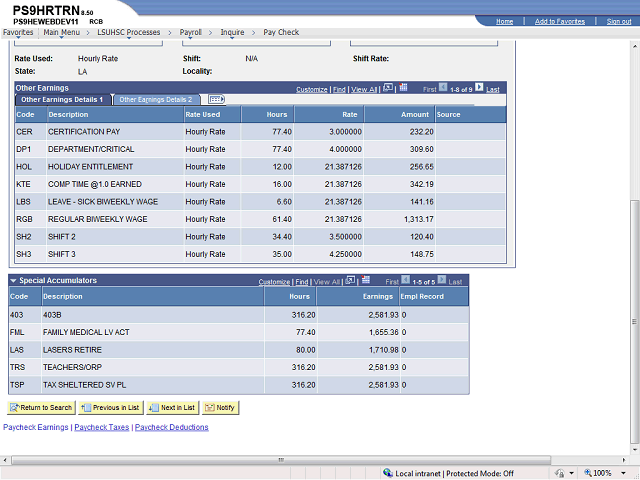Click View All link in Other Earnings
The image size is (640, 480).
coord(364,89)
